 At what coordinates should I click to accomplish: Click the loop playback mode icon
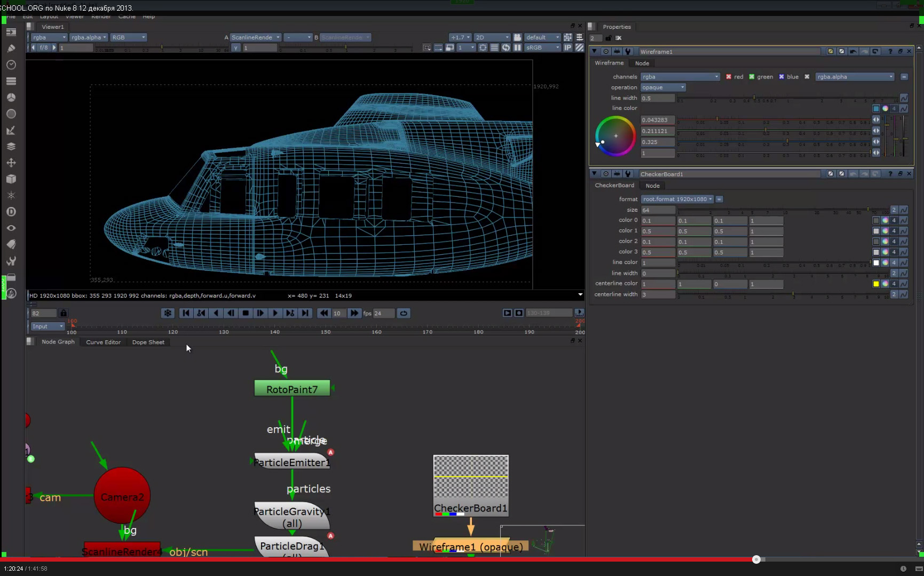[x=404, y=313]
